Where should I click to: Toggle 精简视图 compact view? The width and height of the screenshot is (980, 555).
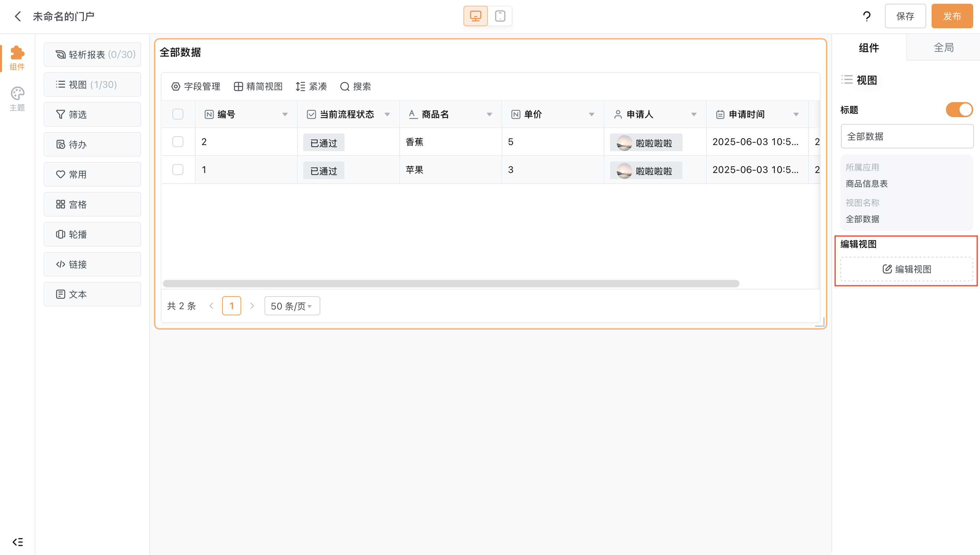point(258,86)
